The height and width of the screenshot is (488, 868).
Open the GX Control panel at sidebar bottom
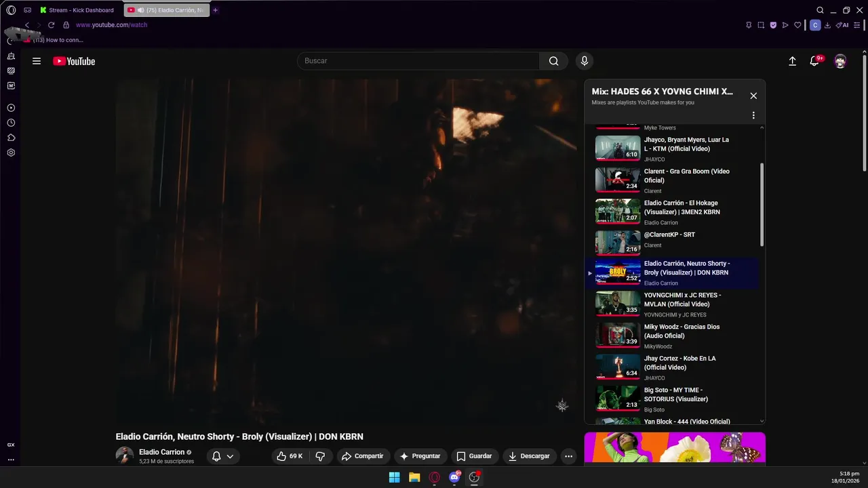point(11,445)
